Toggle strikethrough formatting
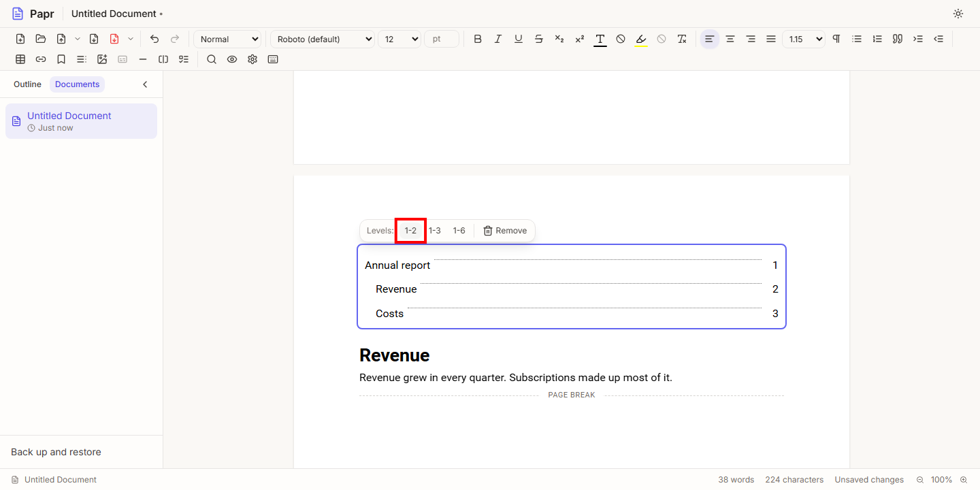980x490 pixels. point(539,39)
